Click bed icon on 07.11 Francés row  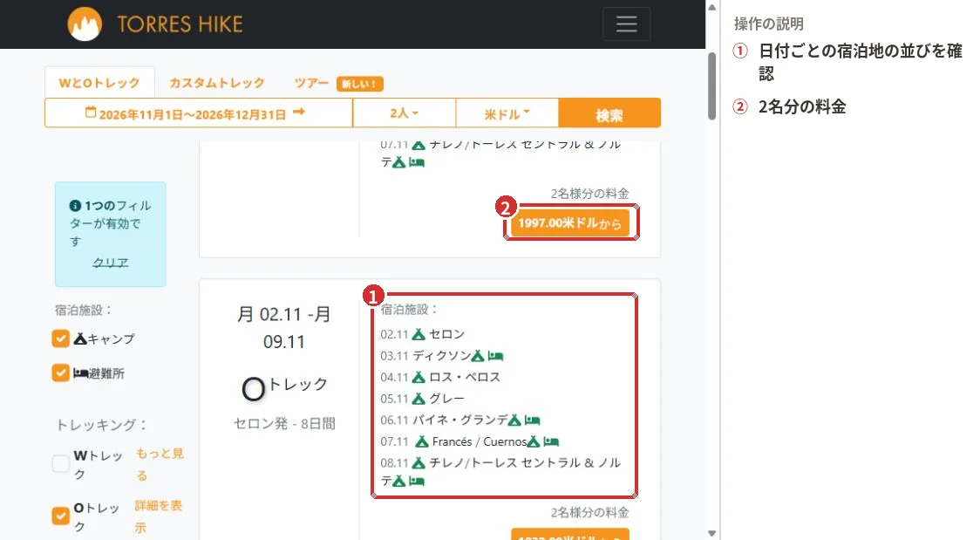point(551,442)
